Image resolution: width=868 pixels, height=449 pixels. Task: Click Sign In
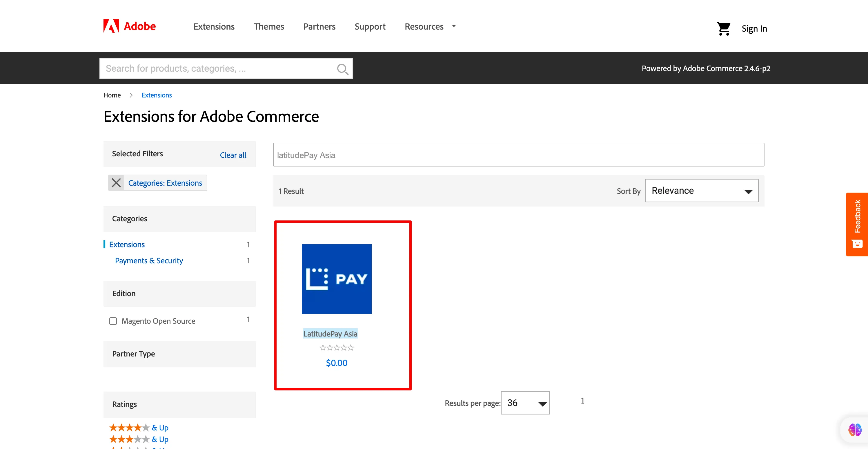click(754, 29)
